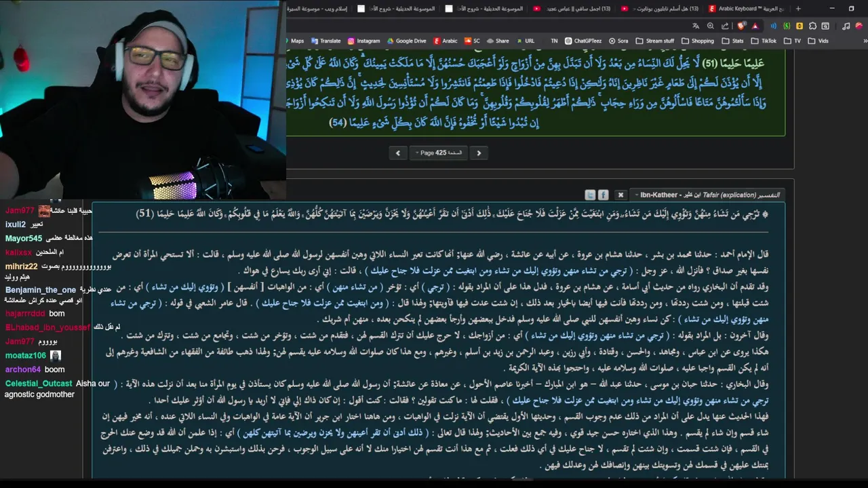Expand the Stream stuff bookmark folder
Screen dimensions: 868x488
point(654,41)
